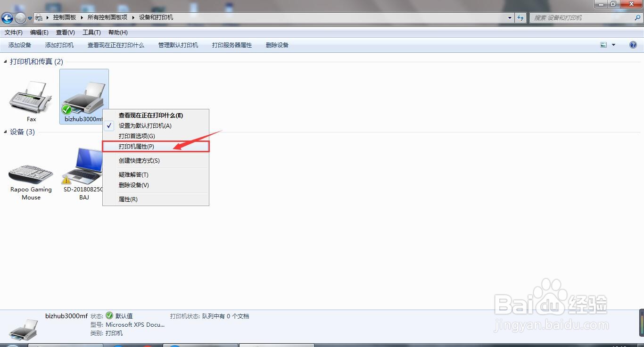Choose 查看现在正在打印什么(E) in context menu
This screenshot has height=347, width=644.
(x=156, y=115)
